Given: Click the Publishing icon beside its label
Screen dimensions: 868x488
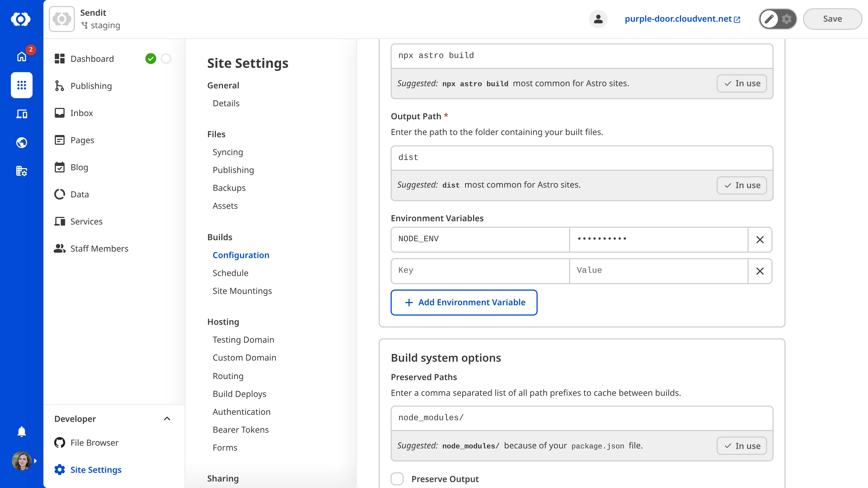Looking at the screenshot, I should 59,86.
